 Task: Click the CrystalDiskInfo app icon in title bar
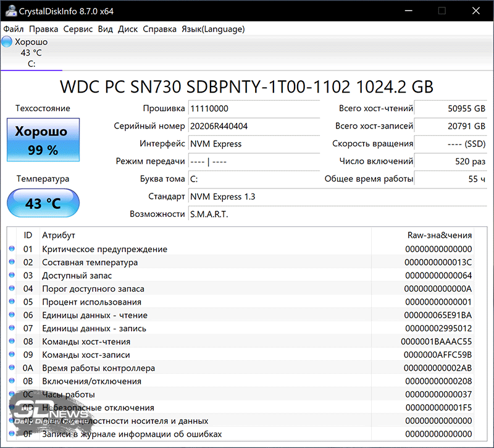(x=11, y=11)
